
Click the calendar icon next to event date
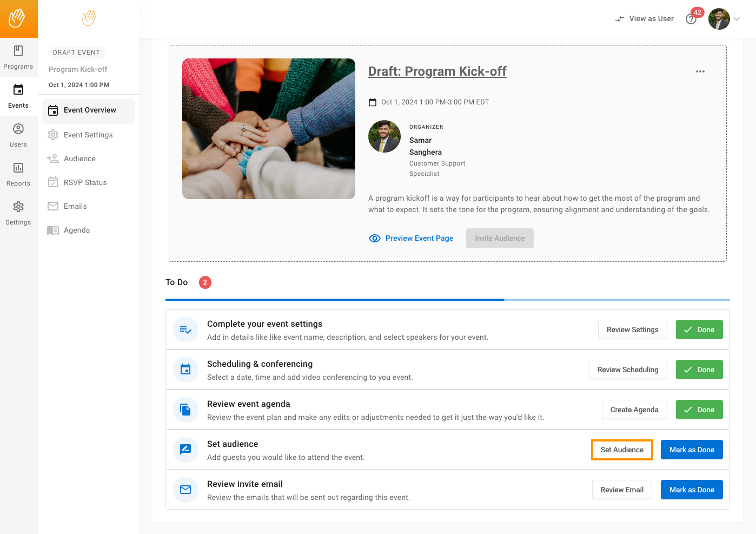373,102
